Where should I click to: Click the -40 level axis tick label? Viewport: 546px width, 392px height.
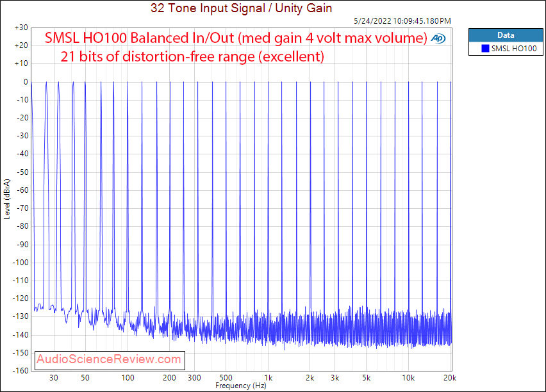click(x=22, y=154)
